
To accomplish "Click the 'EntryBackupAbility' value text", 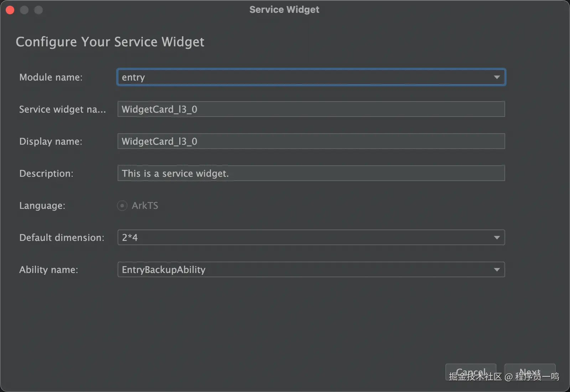I will [x=164, y=270].
